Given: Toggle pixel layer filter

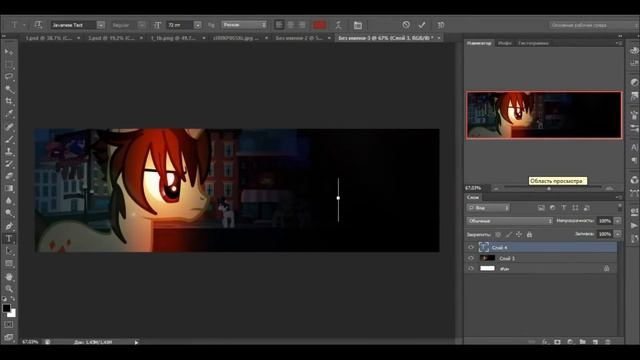Looking at the screenshot, I should pos(541,208).
